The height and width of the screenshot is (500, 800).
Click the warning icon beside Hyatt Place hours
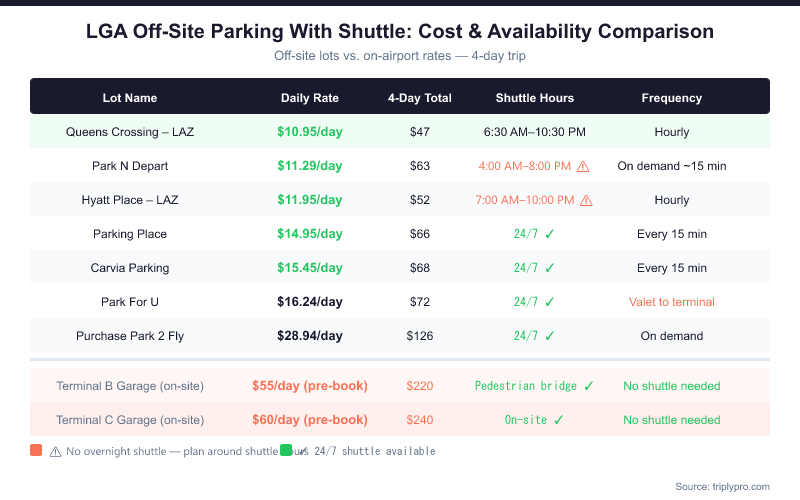586,200
